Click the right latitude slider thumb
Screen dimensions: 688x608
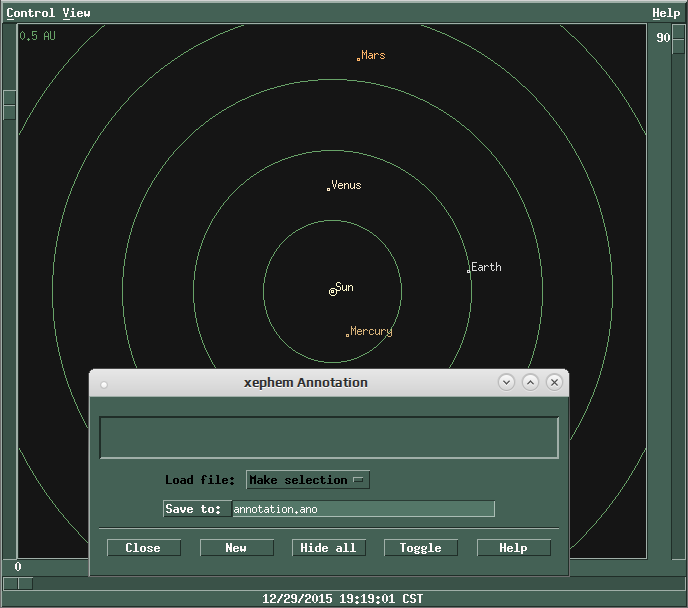pos(678,39)
